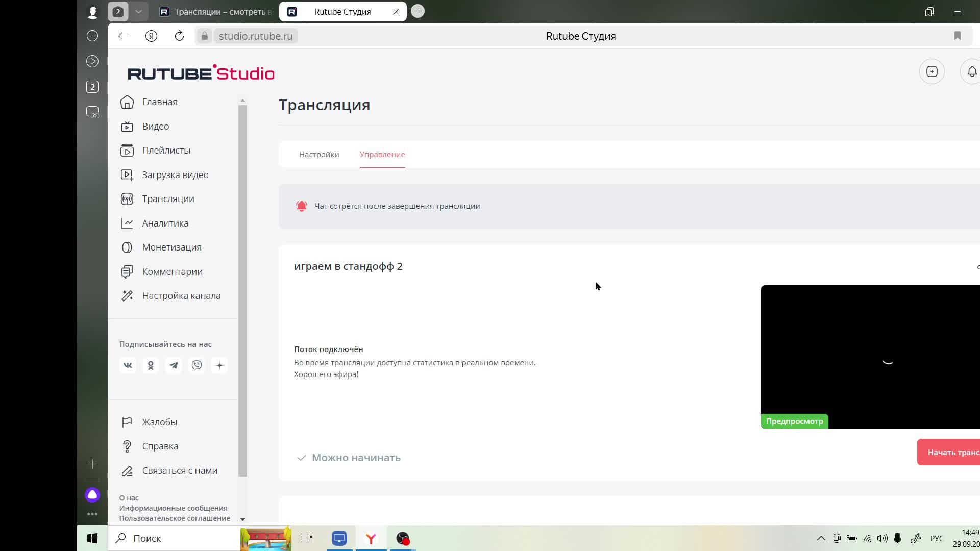Open the Жалобы flag icon
The image size is (980, 551).
[x=127, y=422]
